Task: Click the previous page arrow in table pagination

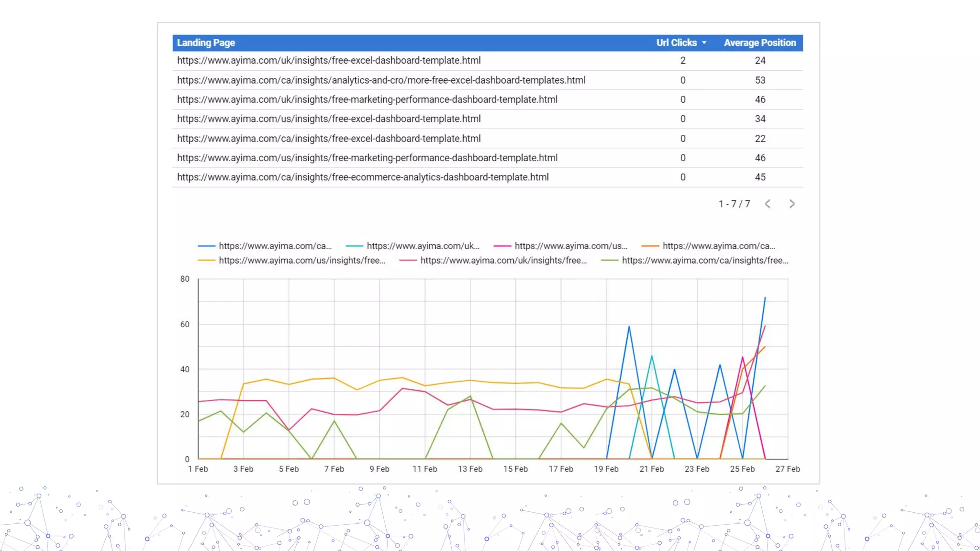Action: click(x=768, y=204)
